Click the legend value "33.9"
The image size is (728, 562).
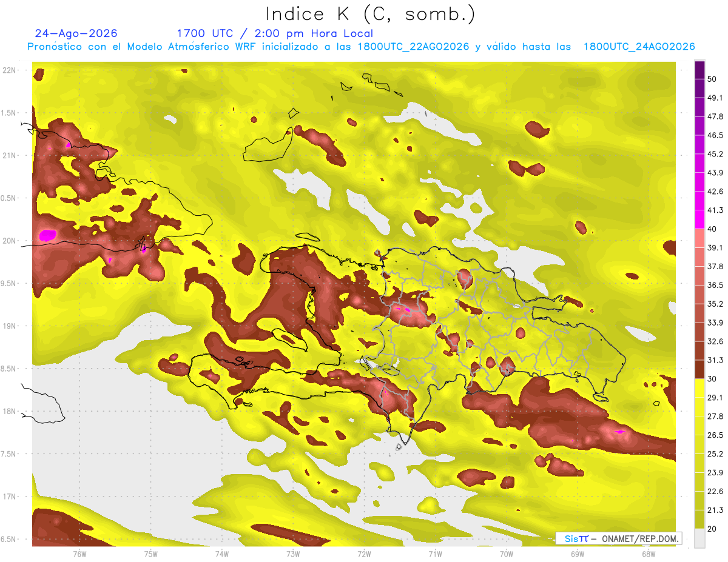[x=715, y=323]
